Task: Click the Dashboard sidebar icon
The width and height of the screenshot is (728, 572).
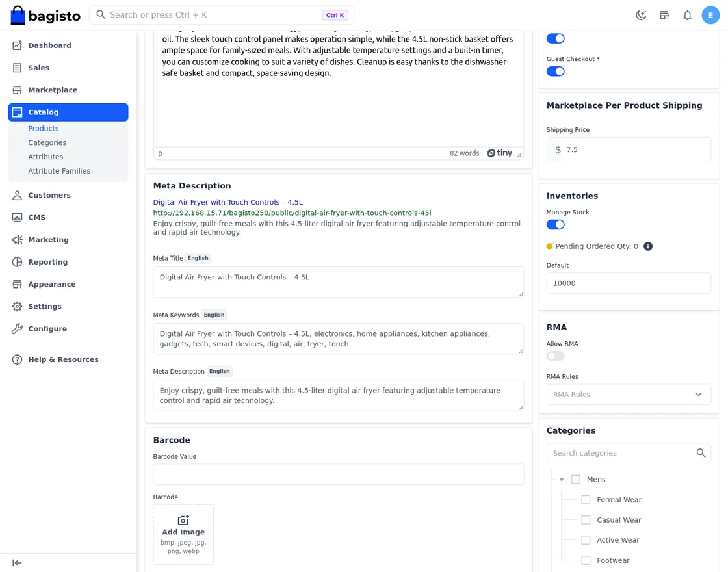Action: coord(17,45)
